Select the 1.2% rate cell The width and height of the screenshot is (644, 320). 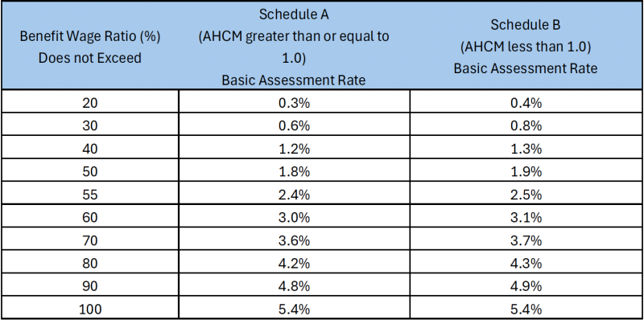[294, 148]
